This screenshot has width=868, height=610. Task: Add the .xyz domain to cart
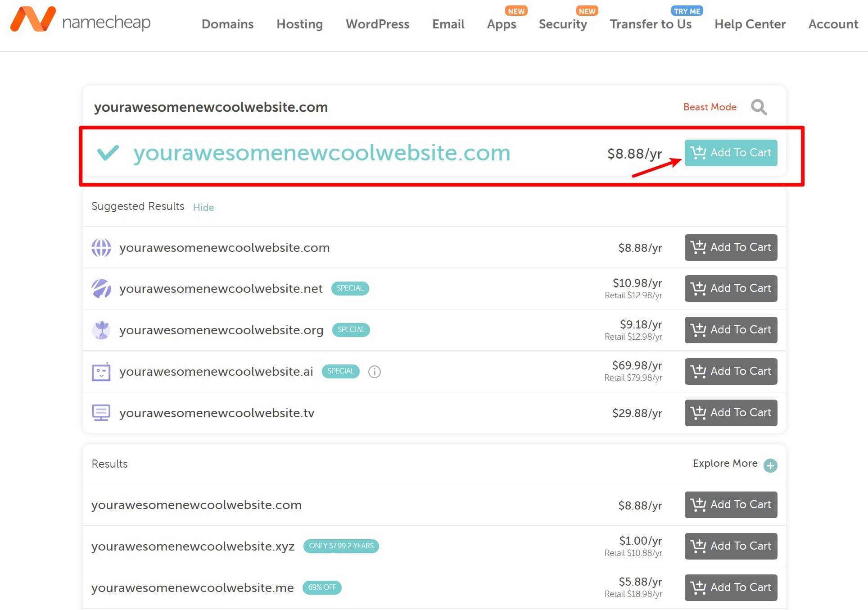[731, 546]
